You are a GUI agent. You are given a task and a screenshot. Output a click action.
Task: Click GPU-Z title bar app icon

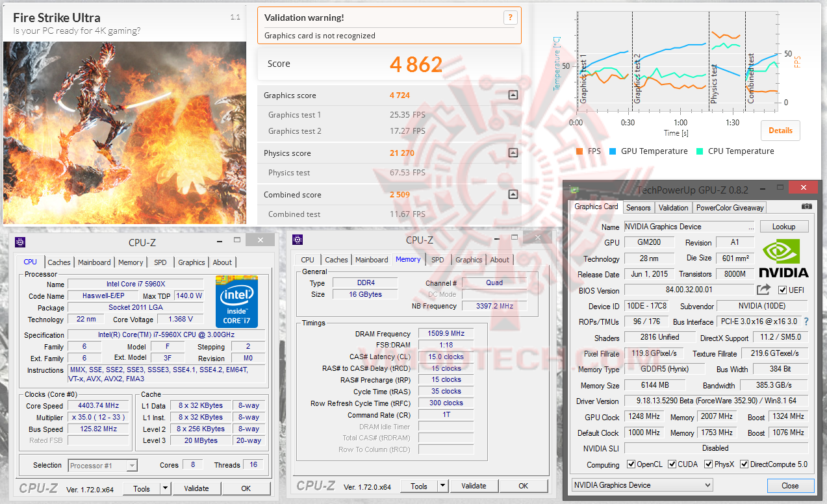(574, 190)
